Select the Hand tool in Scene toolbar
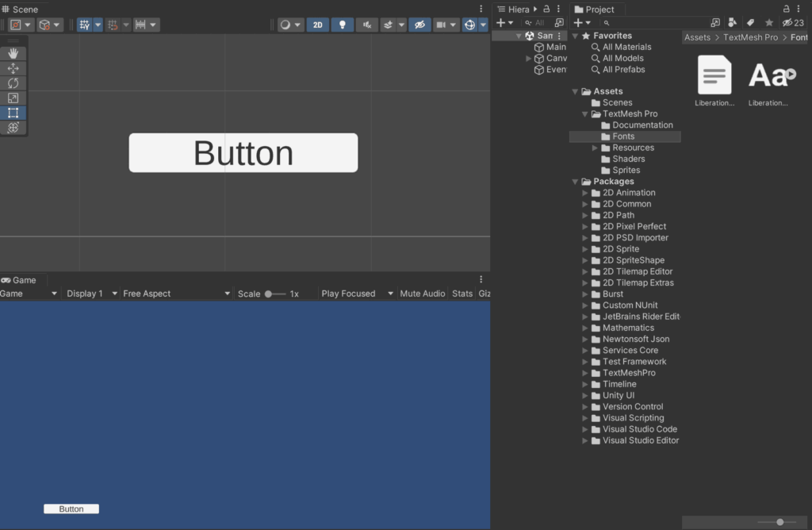Image resolution: width=812 pixels, height=530 pixels. tap(12, 53)
